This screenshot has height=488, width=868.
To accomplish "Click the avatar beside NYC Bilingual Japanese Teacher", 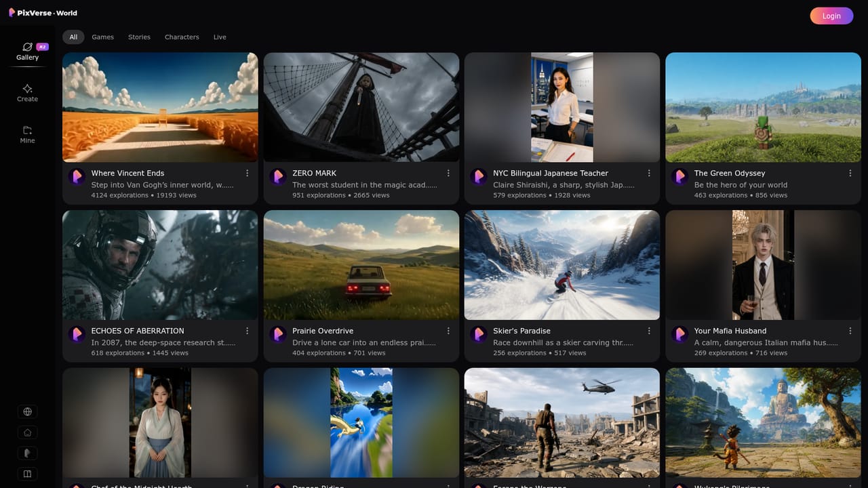I will (x=479, y=177).
